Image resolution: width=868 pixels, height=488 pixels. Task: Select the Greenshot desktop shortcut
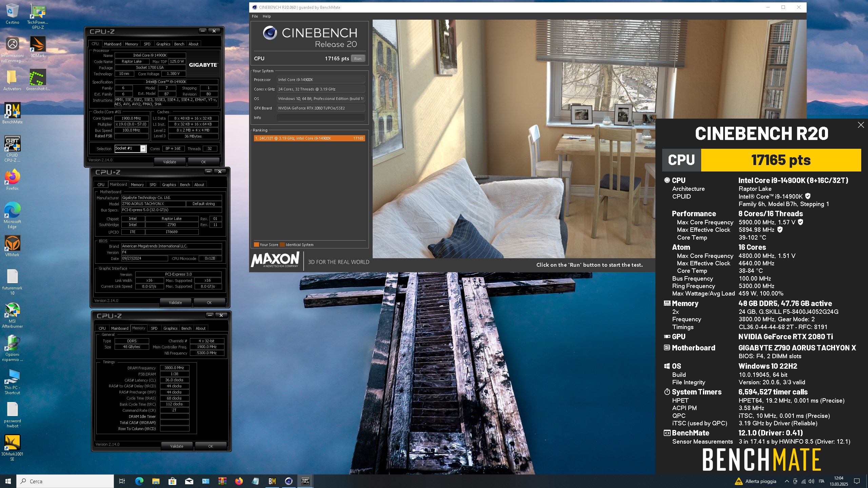tap(38, 80)
